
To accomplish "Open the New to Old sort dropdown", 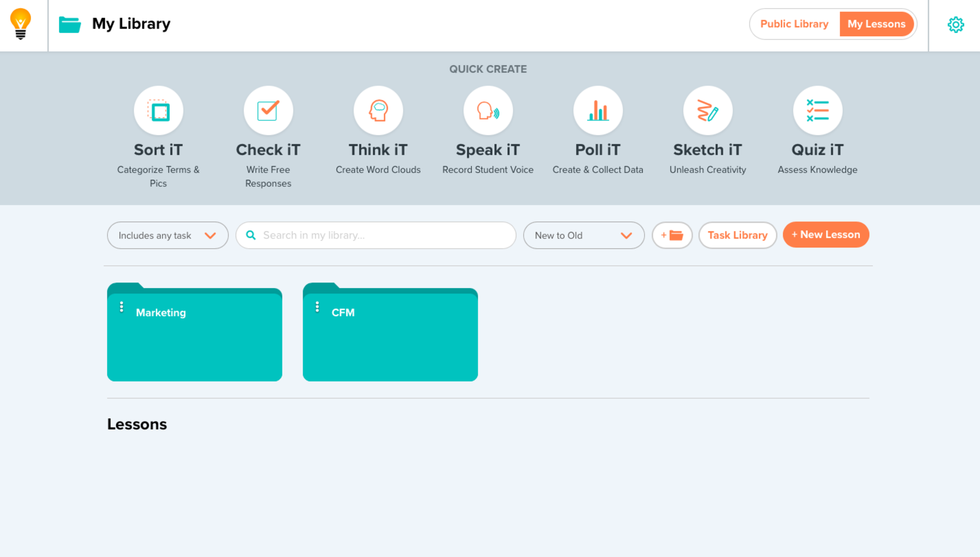I will pos(583,235).
